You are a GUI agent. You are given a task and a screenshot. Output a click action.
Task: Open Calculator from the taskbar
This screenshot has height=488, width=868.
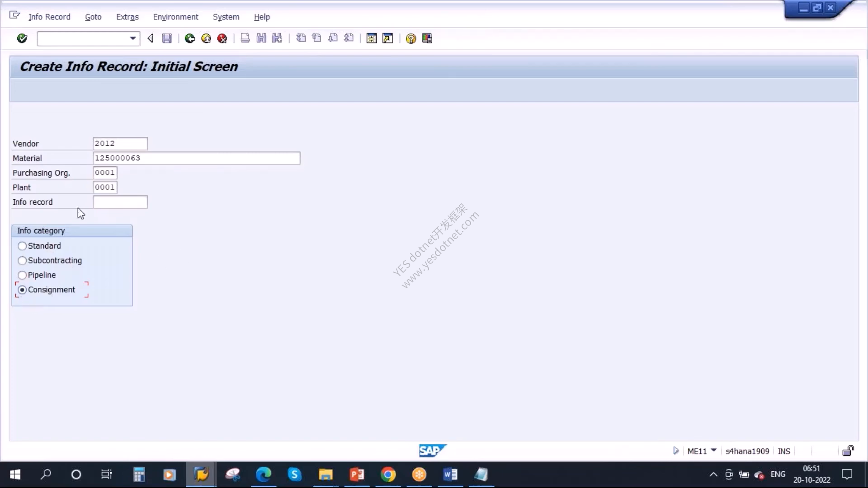click(x=139, y=474)
